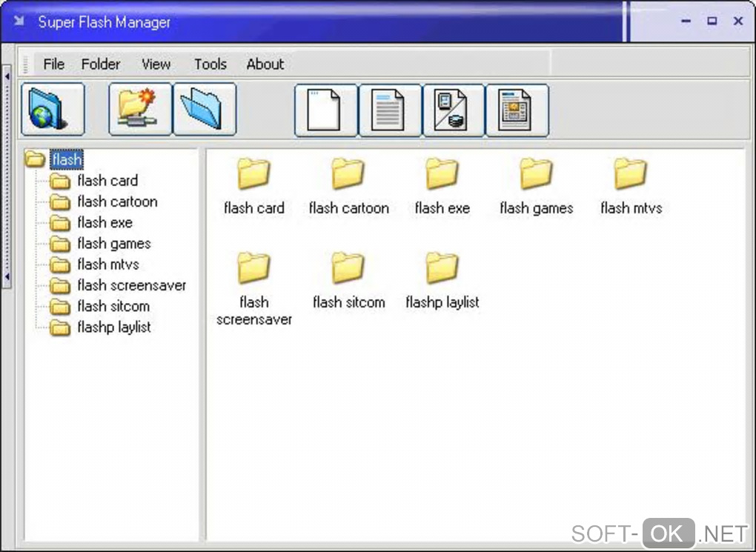Viewport: 756px width, 552px height.
Task: Click the split page database toolbar icon
Action: (x=454, y=110)
